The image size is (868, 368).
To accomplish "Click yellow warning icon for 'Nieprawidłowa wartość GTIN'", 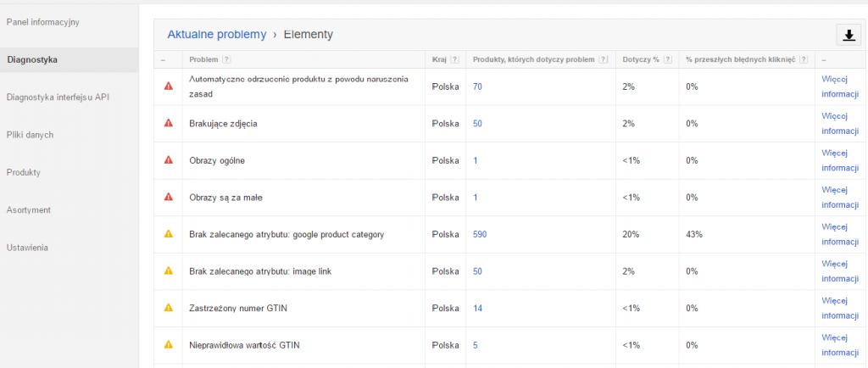I will coord(169,344).
